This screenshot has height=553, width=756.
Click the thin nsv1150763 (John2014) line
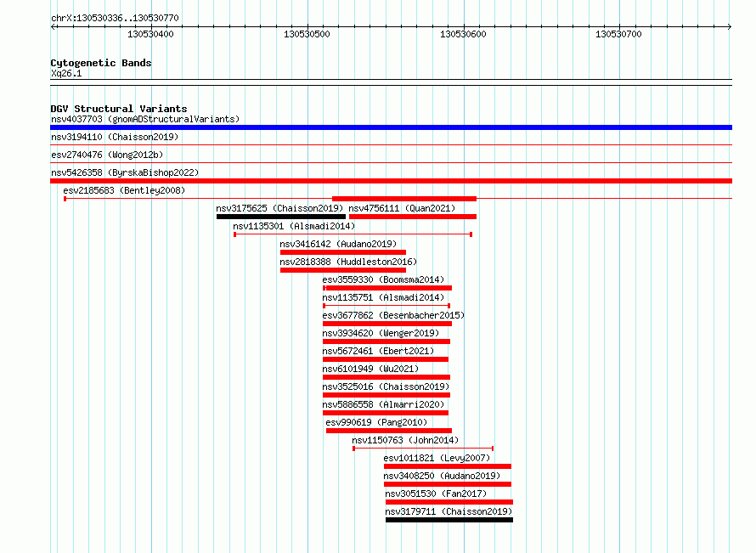tap(423, 449)
